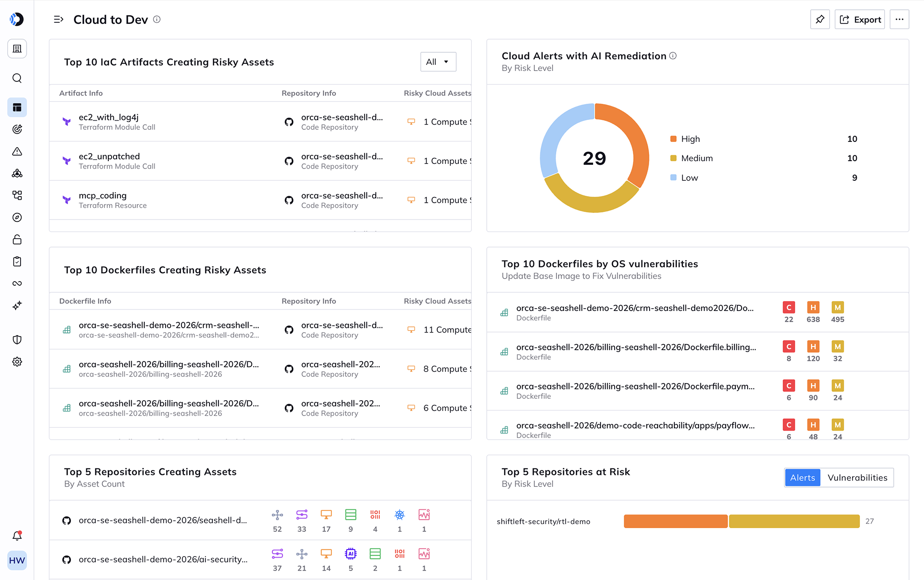
Task: Click the Terraform icon for ec2_with_log4j
Action: [x=67, y=122]
